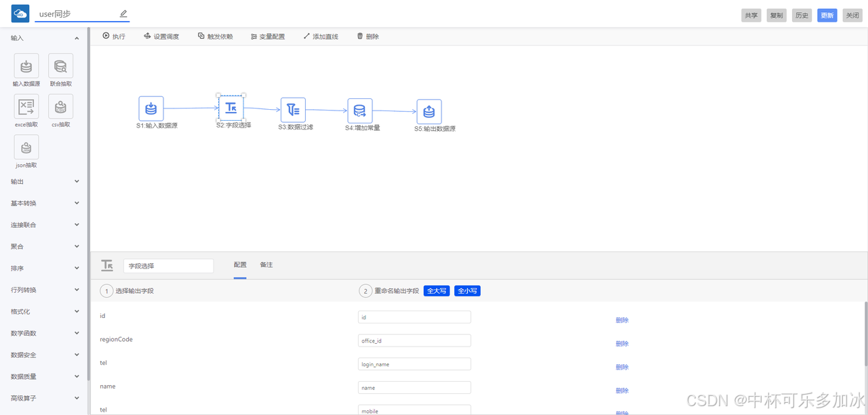
Task: Click the office_id rename input field
Action: pos(414,341)
